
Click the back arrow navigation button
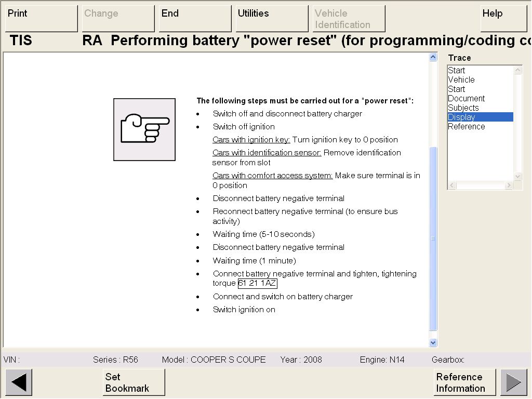point(19,382)
